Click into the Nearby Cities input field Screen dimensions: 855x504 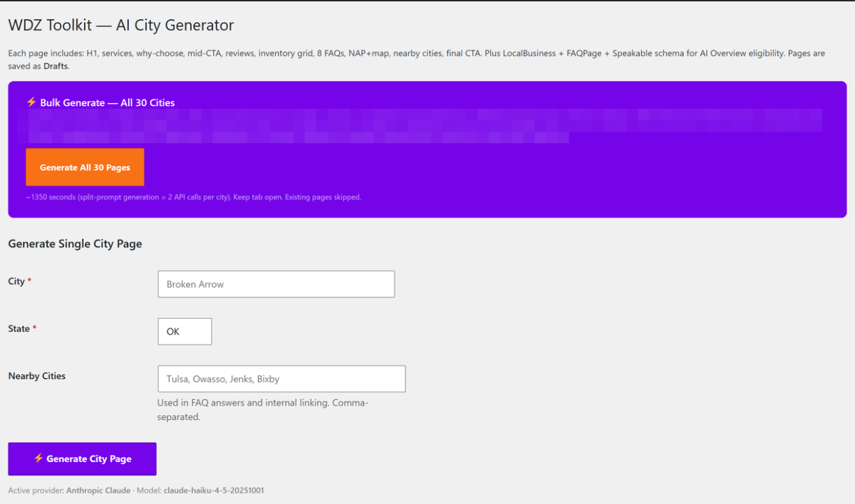(281, 379)
